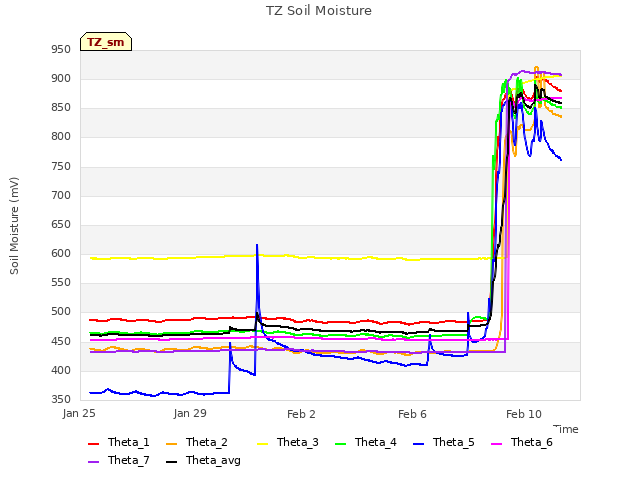This screenshot has width=640, height=480.
Task: Click the 400 y-axis tick label
Action: (x=61, y=370)
